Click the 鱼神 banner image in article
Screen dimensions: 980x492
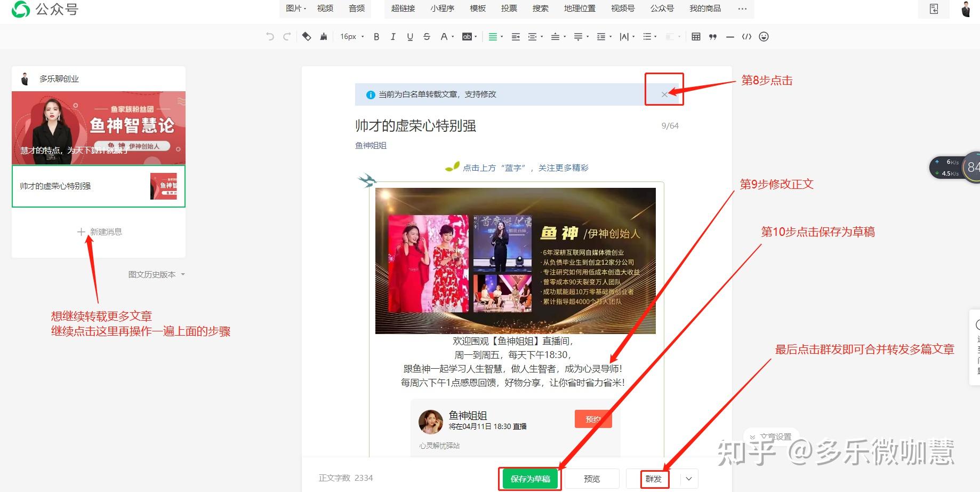[516, 260]
